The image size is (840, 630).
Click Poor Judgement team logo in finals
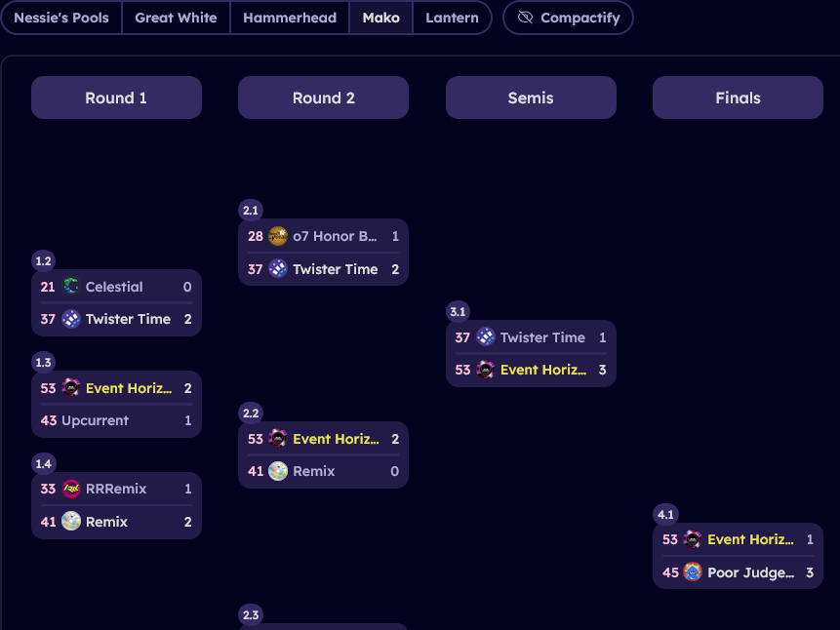point(693,572)
